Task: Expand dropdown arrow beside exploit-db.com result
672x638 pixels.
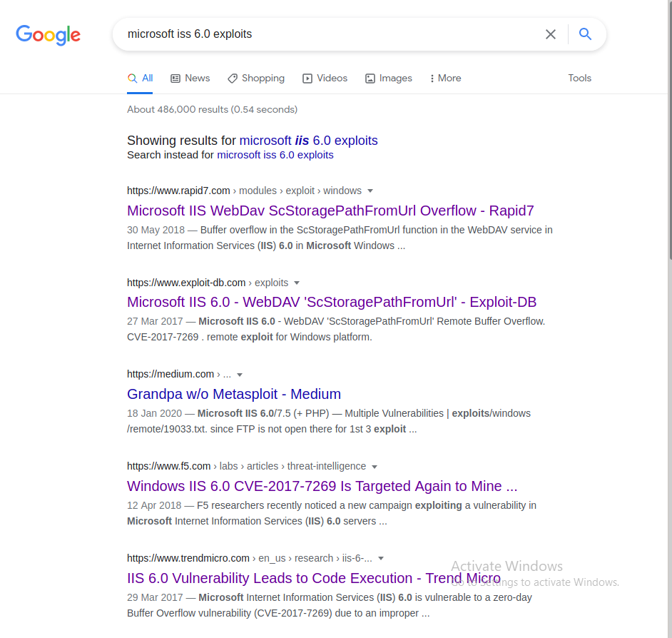Action: point(297,283)
